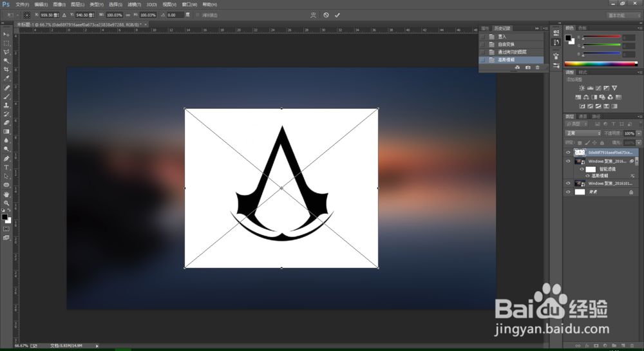Click the X position input field
This screenshot has height=351, width=644.
[50, 15]
